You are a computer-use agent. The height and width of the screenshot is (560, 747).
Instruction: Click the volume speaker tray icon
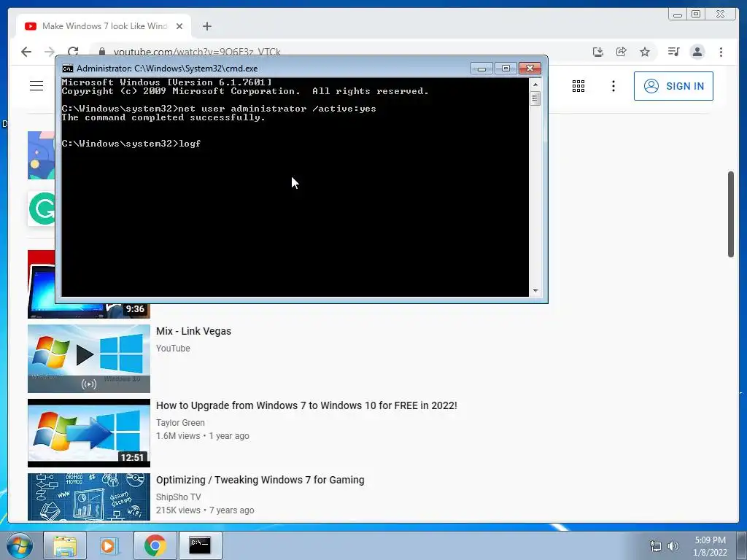click(x=673, y=546)
